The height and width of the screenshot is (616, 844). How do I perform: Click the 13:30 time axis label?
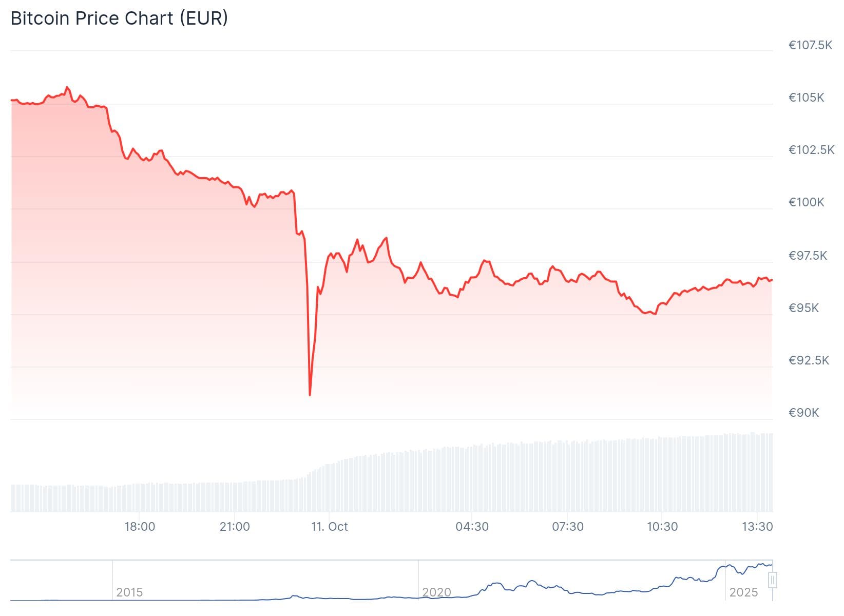point(758,527)
